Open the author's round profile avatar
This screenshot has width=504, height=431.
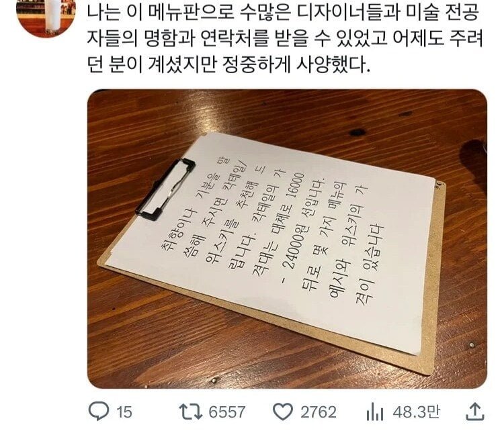click(x=46, y=17)
